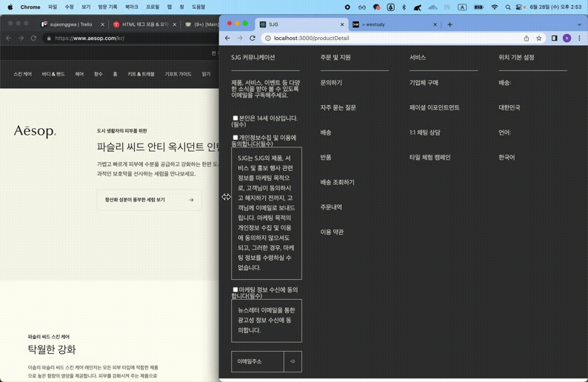Open 스킨 케어 in Aesop navigation
Screen dimensions: 588x382
coord(22,74)
